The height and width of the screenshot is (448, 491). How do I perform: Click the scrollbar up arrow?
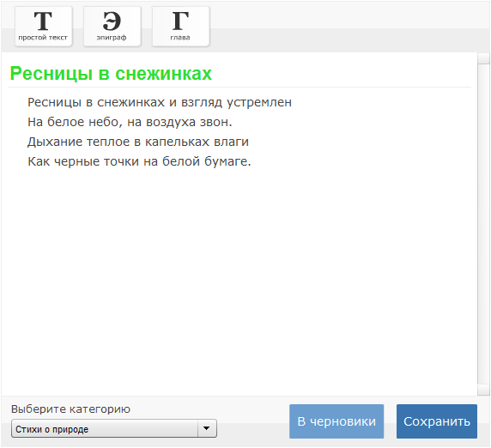[x=483, y=58]
